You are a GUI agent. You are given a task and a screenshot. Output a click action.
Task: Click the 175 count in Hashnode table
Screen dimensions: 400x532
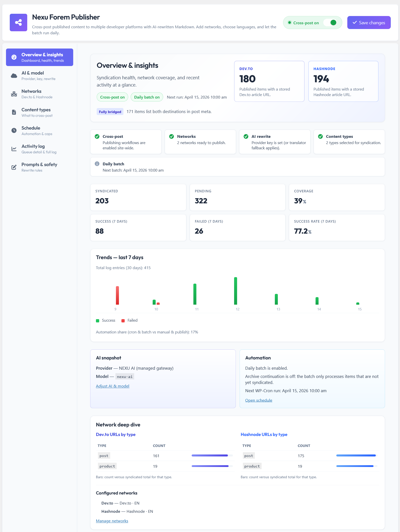pyautogui.click(x=301, y=456)
